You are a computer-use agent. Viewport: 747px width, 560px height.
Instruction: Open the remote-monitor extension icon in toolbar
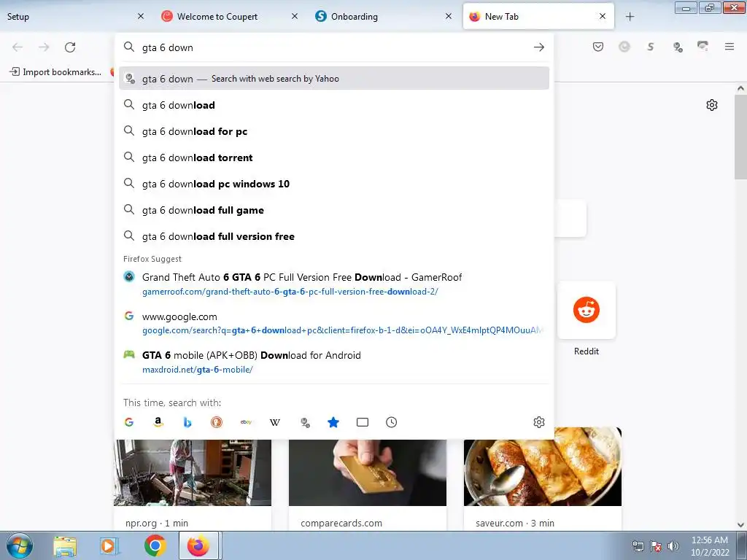pyautogui.click(x=703, y=46)
